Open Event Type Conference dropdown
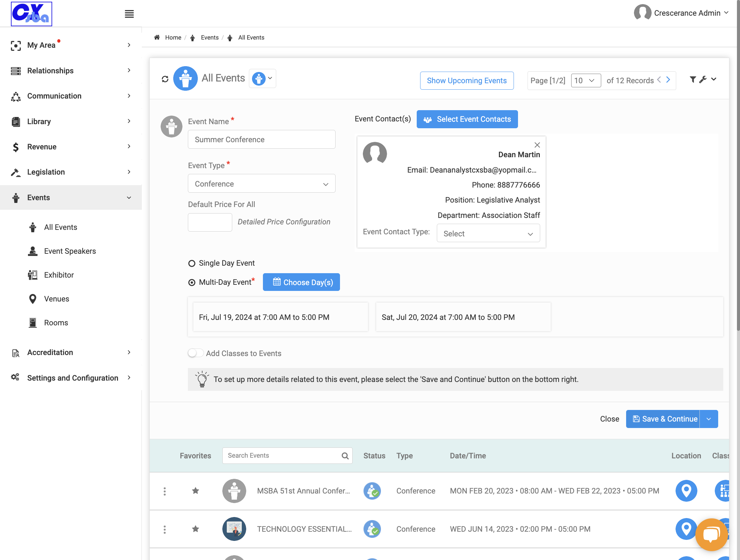740x560 pixels. point(262,183)
